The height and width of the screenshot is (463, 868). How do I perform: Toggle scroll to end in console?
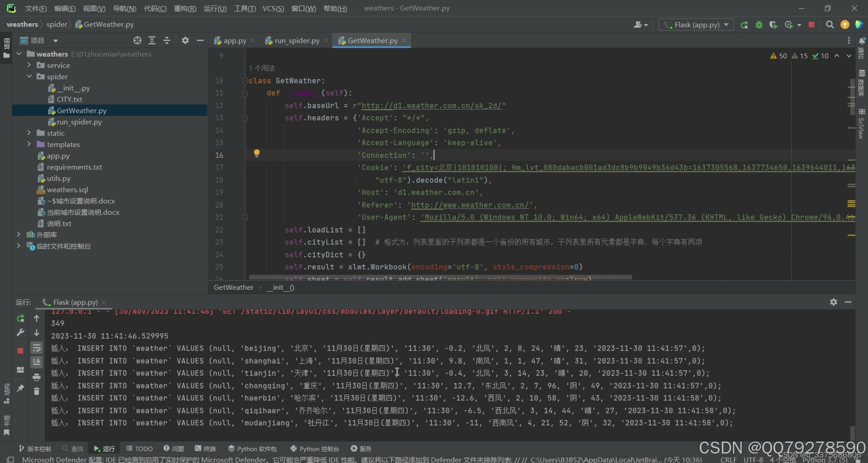(x=36, y=362)
